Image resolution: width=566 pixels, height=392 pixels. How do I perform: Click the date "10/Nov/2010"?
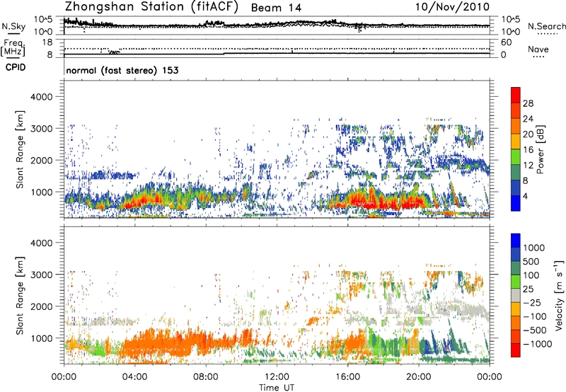[x=452, y=7]
